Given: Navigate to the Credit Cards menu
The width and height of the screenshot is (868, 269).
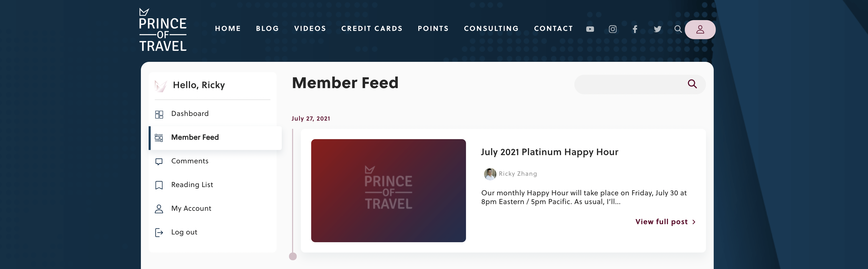Looking at the screenshot, I should click(x=372, y=29).
